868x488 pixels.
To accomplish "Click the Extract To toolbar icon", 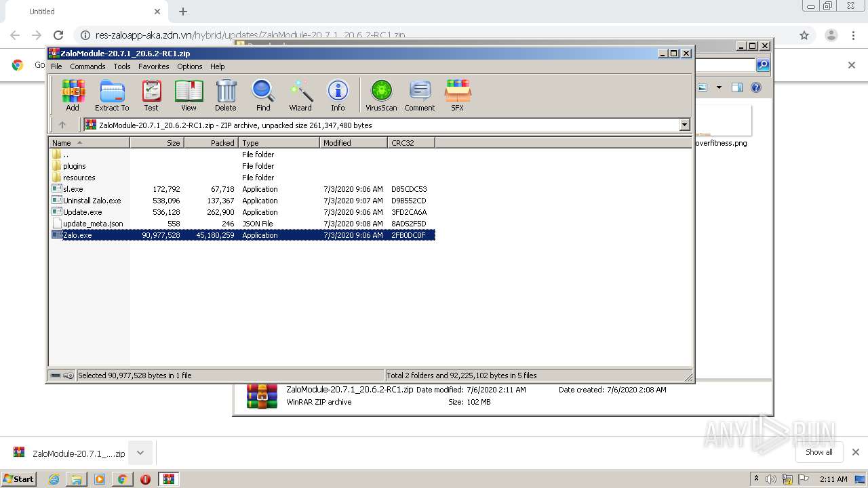I will coord(112,96).
